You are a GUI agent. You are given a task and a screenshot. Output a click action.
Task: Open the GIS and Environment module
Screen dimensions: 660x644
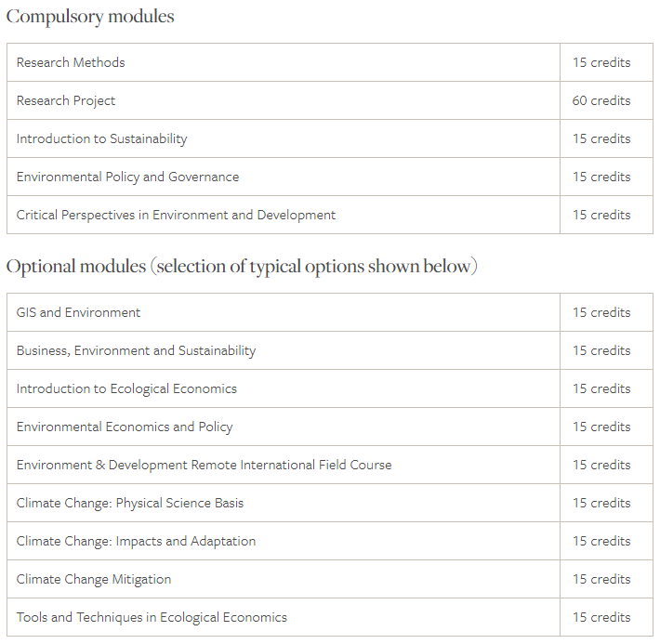78,312
